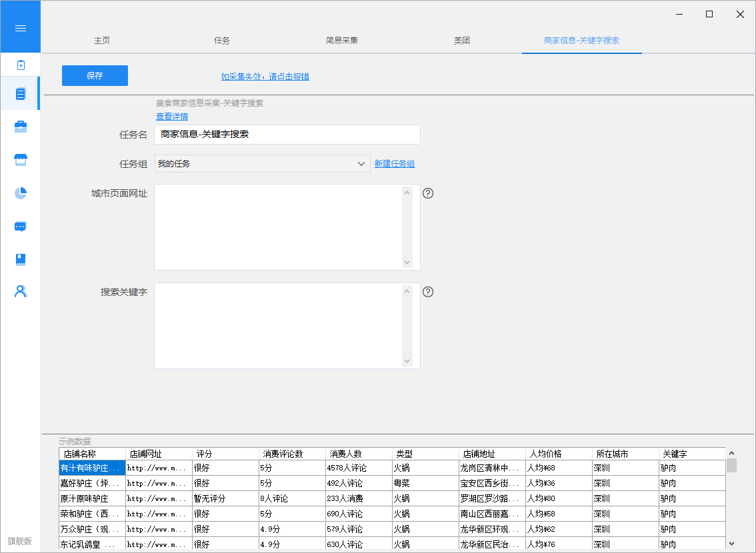The image size is (756, 553).
Task: Click the 任务名 input field
Action: 287,135
